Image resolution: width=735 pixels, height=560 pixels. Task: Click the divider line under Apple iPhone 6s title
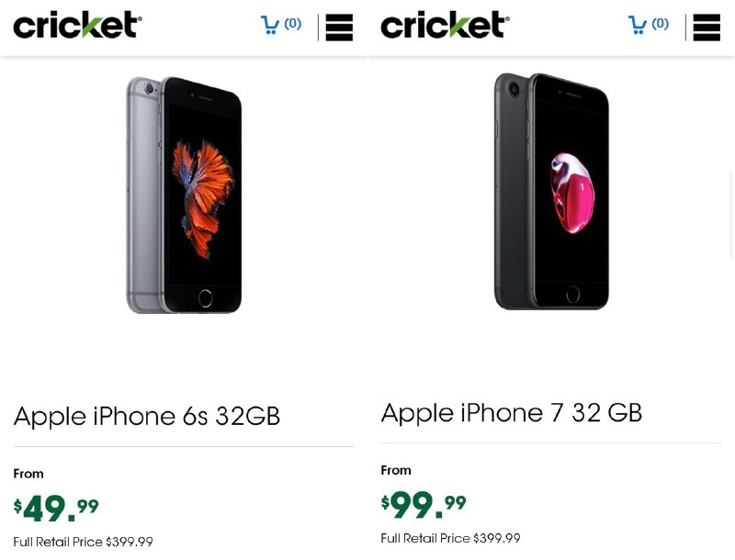pos(183,444)
